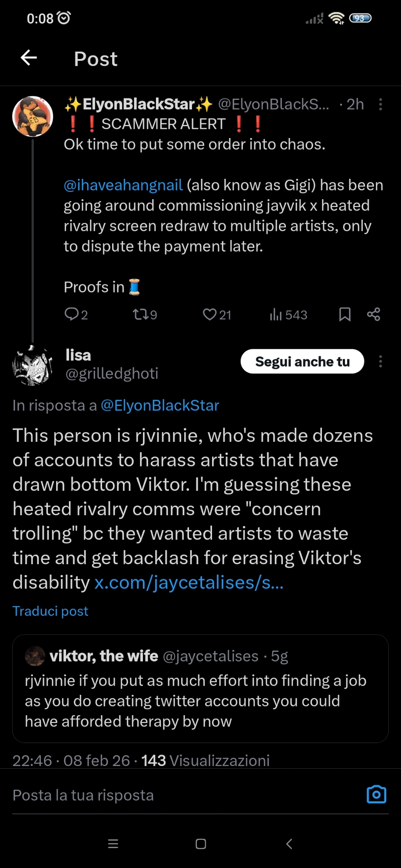Screen dimensions: 401x868
Task: View ElyonBlackStar's profile picture
Action: click(33, 116)
